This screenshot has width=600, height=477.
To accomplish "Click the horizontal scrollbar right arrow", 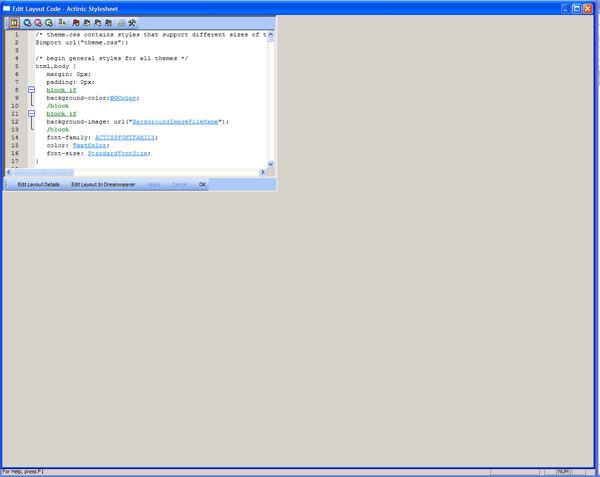I will tap(263, 172).
